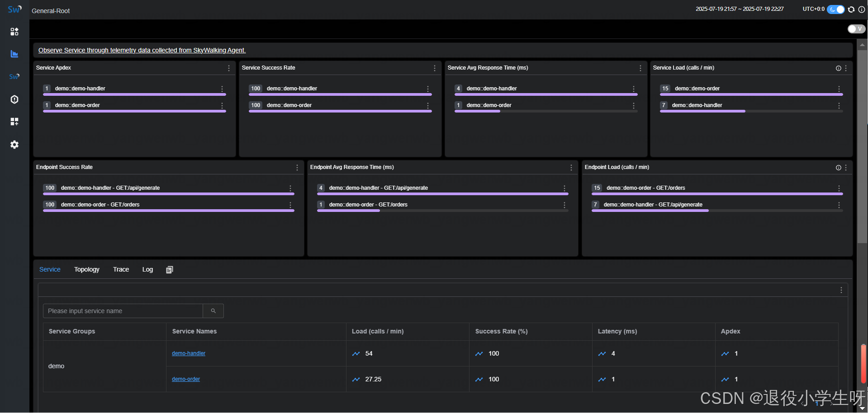Toggle the dark theme switch
This screenshot has width=868, height=413.
click(x=835, y=9)
